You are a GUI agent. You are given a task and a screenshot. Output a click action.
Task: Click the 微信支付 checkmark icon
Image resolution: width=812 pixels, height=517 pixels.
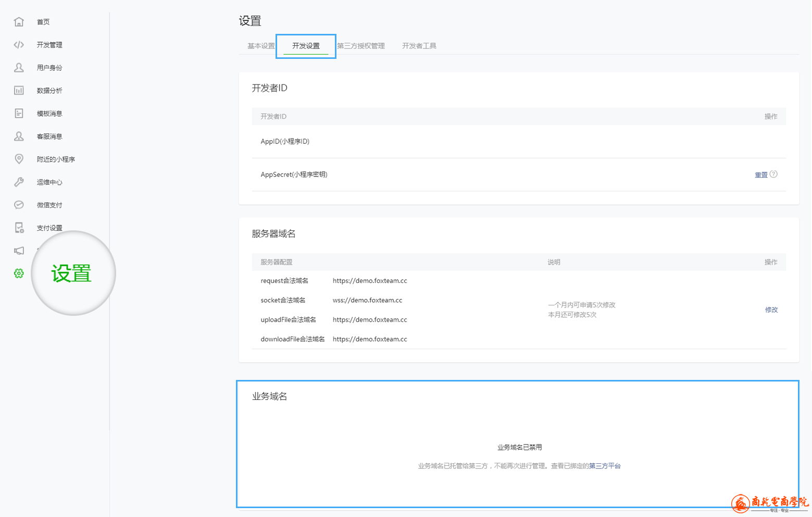click(x=19, y=205)
